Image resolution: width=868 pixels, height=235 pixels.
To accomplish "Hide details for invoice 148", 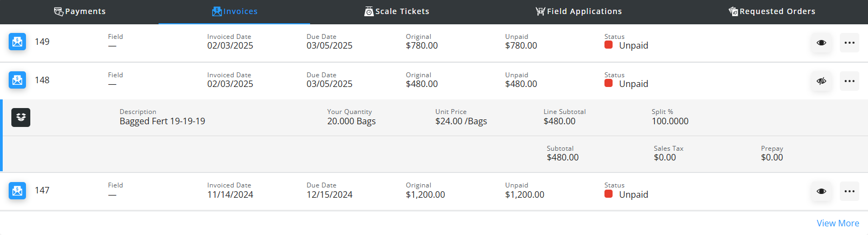I will click(x=821, y=81).
